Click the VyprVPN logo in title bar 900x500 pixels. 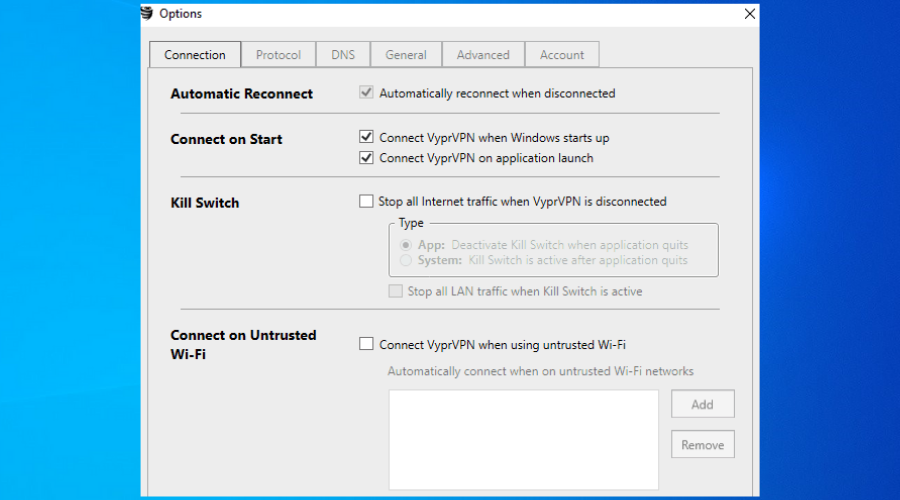point(149,14)
